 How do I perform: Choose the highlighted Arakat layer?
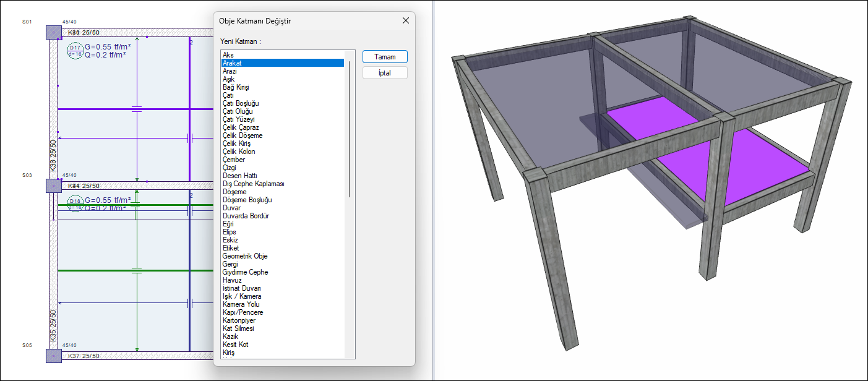[x=232, y=63]
